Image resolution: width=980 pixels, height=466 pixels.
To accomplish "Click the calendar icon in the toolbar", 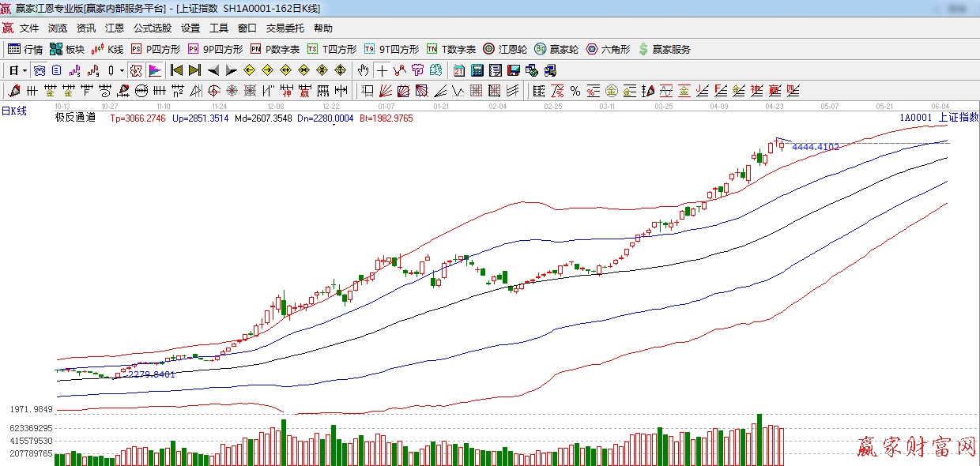I will click(460, 70).
